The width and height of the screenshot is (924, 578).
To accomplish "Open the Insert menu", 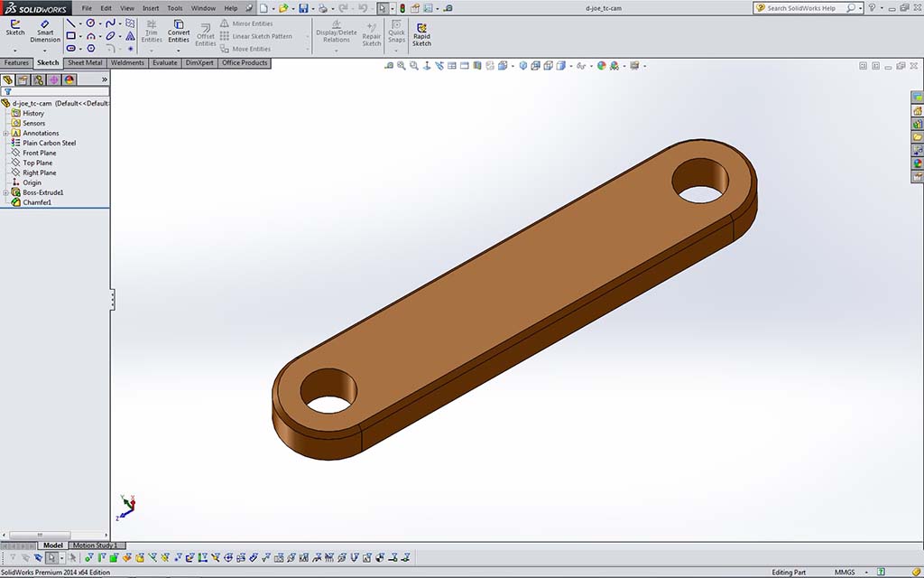I will (x=151, y=8).
